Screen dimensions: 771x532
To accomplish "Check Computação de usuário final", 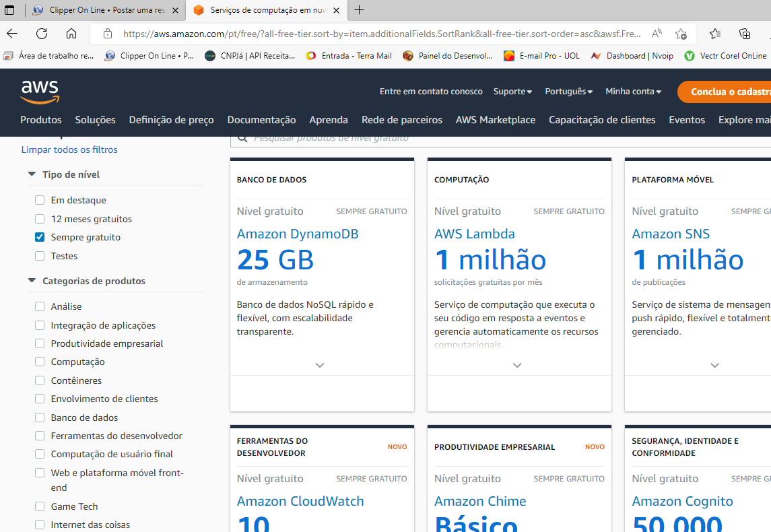I will [x=40, y=454].
